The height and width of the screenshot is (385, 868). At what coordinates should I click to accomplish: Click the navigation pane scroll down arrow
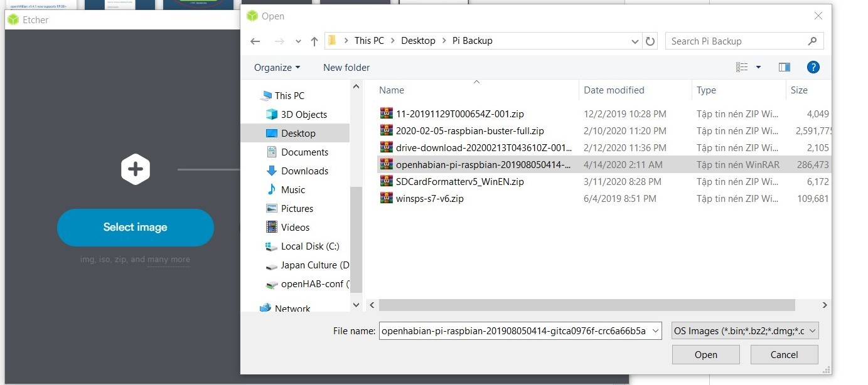(x=356, y=305)
